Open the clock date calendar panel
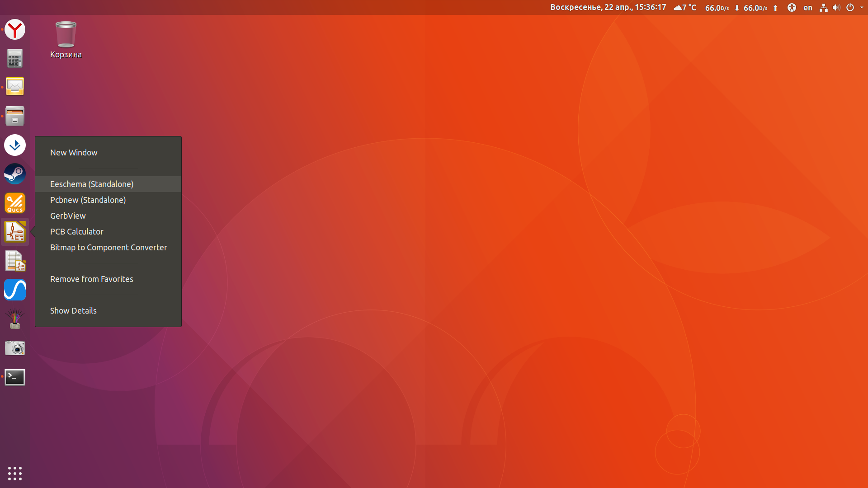 click(608, 8)
